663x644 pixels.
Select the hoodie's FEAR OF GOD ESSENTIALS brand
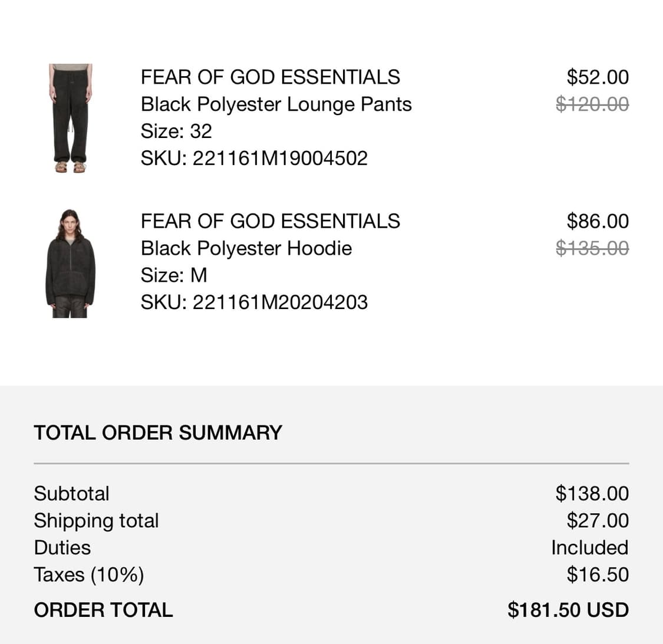point(270,221)
